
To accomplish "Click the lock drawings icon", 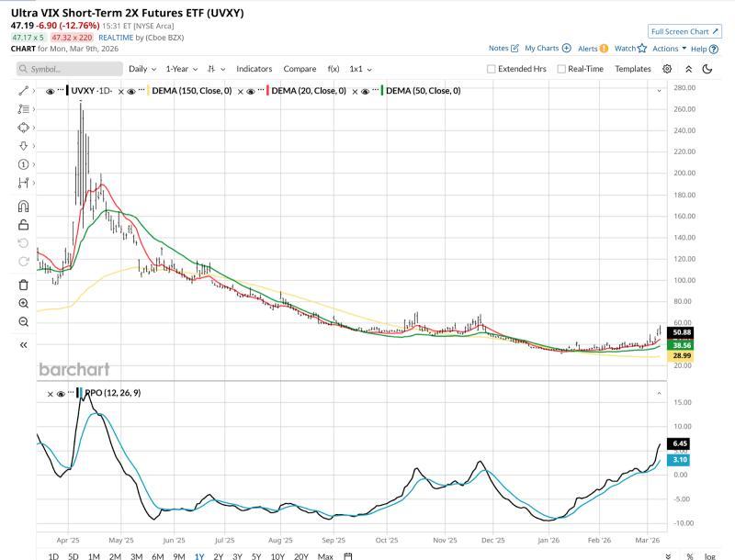I will coord(23,224).
